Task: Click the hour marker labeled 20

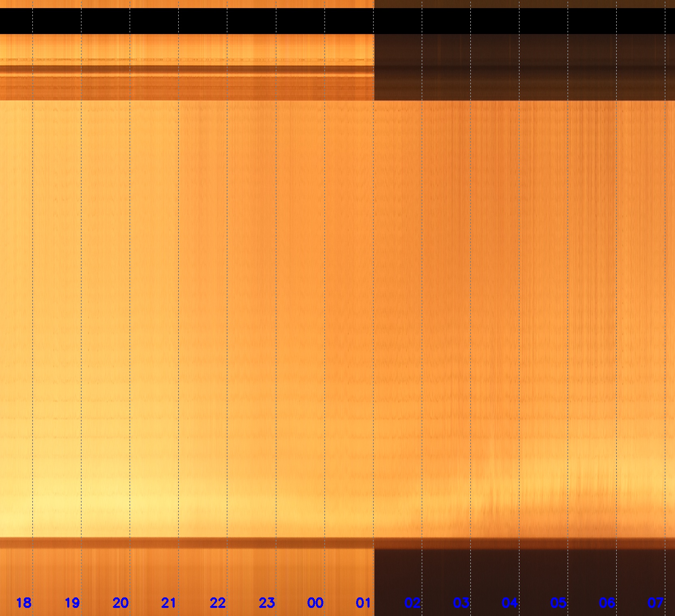Action: click(121, 603)
